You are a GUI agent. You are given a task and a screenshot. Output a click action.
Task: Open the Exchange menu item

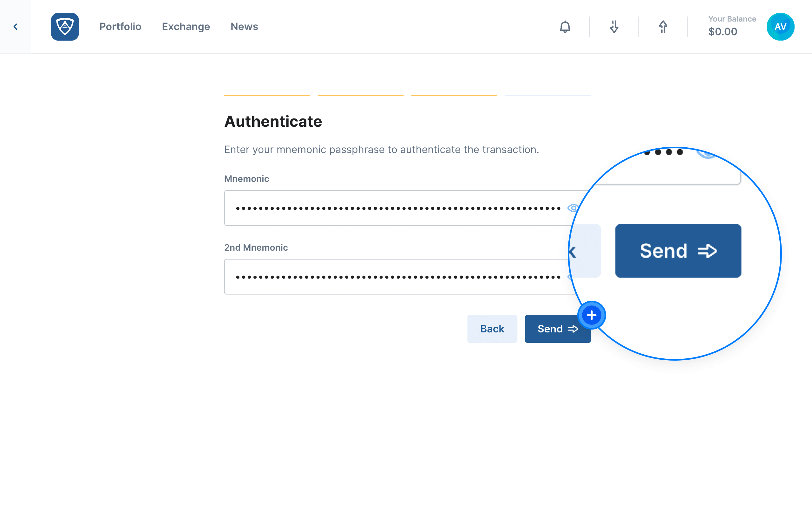[186, 27]
